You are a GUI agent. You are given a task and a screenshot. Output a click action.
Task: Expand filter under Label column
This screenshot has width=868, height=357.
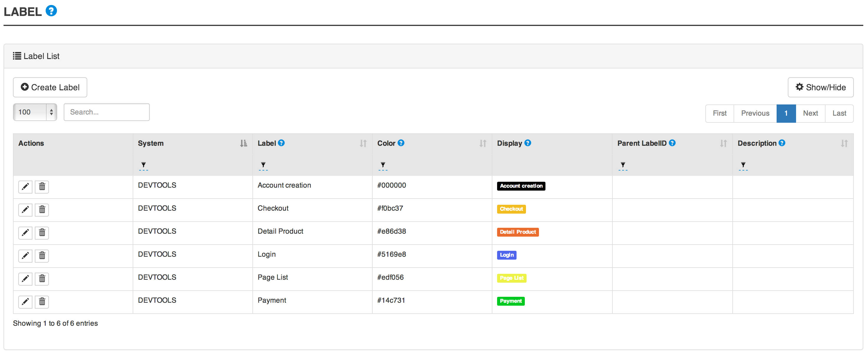(263, 165)
